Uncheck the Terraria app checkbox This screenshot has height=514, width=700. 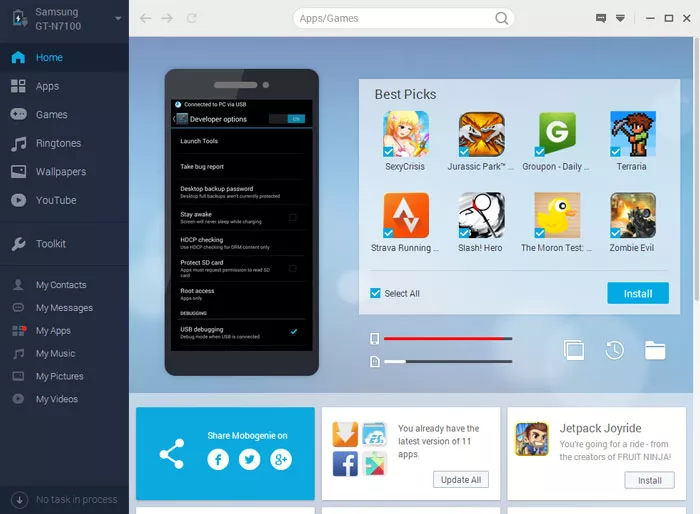pos(615,151)
